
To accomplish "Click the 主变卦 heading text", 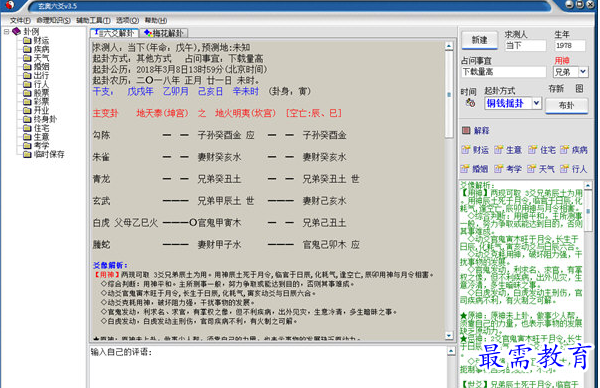I will coord(106,113).
